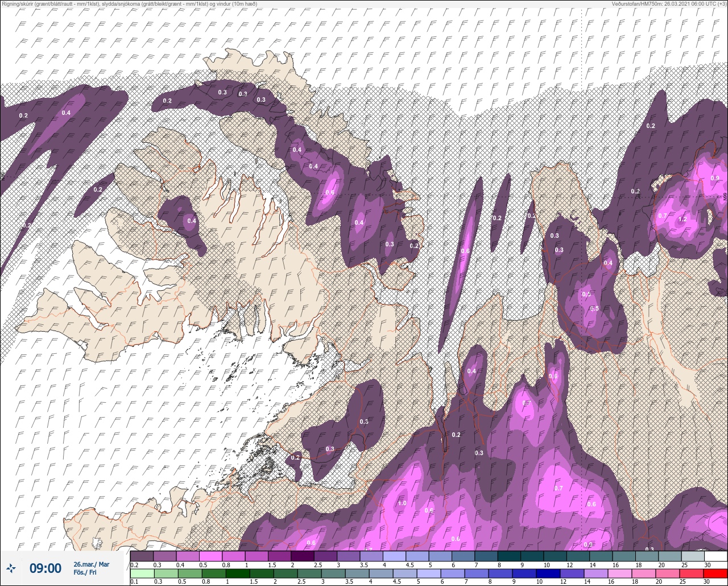Select snow-scale swatch labeled 0.2

click(142, 556)
